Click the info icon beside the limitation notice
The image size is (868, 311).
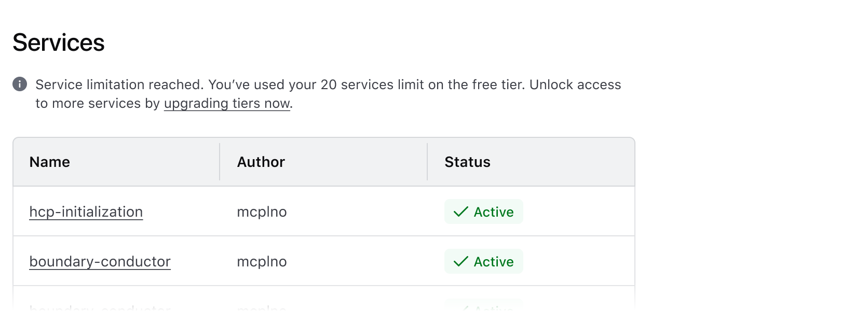click(20, 83)
